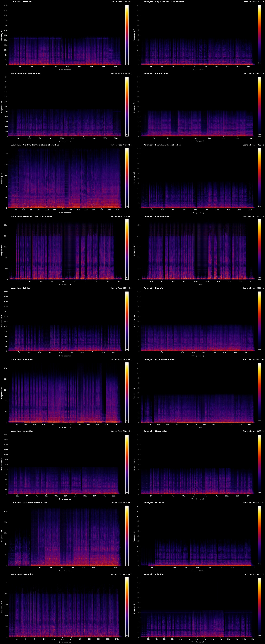This screenshot has height=644, width=265.
Task: Select the "Anuv Jain - Riha.flac" title
Action: (154, 574)
